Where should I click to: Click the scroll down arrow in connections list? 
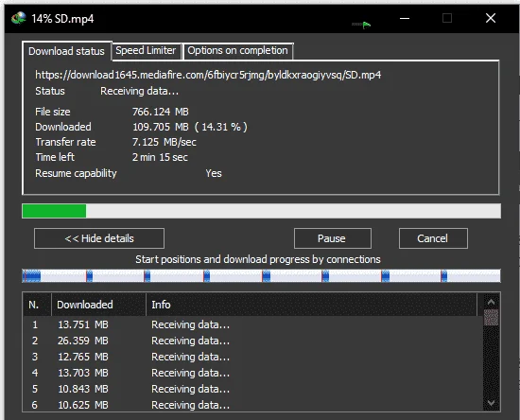491,403
